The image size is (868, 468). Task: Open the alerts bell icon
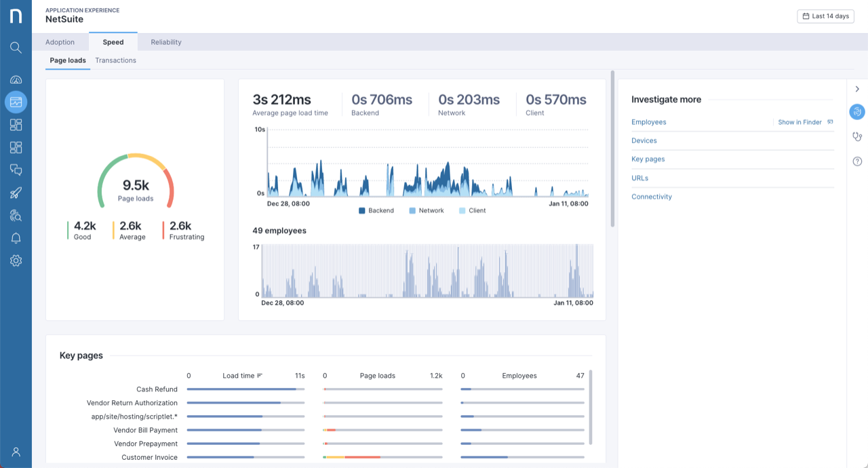(16, 238)
